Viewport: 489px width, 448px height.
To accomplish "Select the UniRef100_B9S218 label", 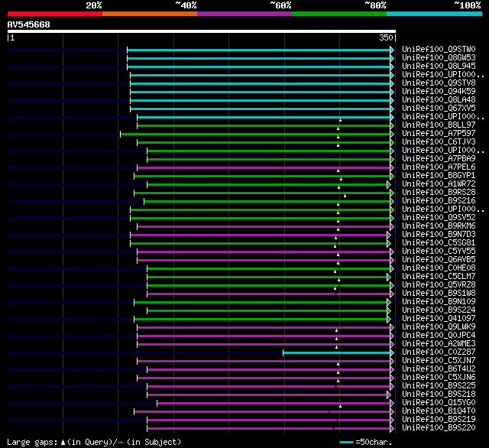I will tap(439, 394).
